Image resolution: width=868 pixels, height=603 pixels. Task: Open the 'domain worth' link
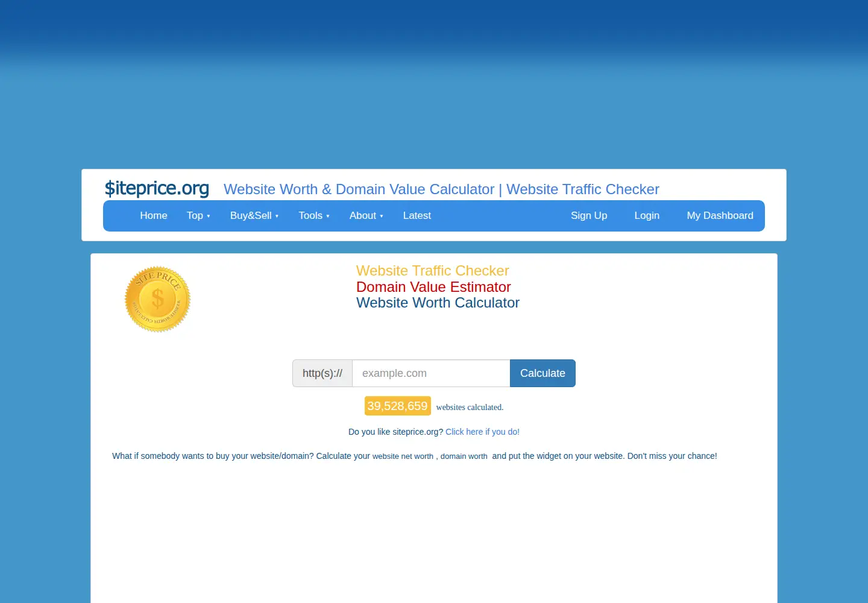coord(464,456)
